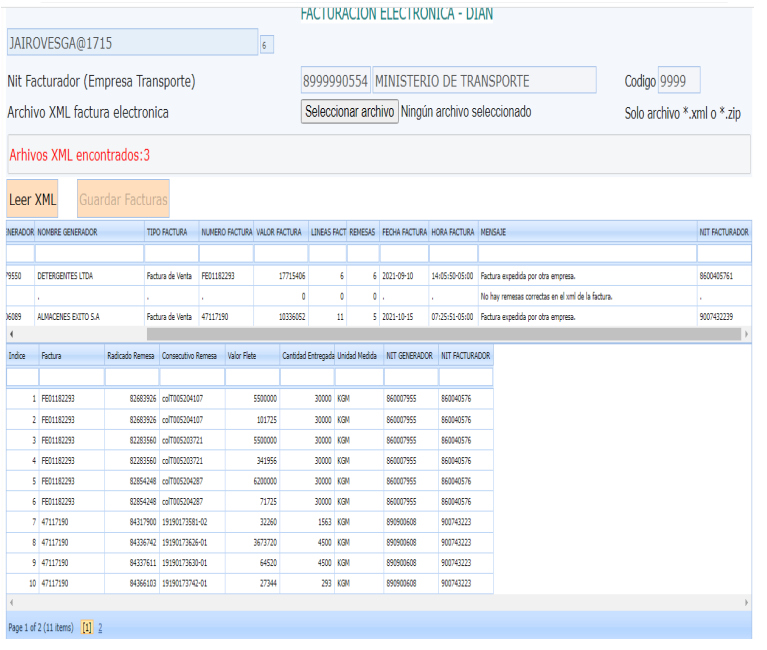This screenshot has width=767, height=650.
Task: Click right arrow of upper grid scrollbar
Action: pyautogui.click(x=746, y=335)
